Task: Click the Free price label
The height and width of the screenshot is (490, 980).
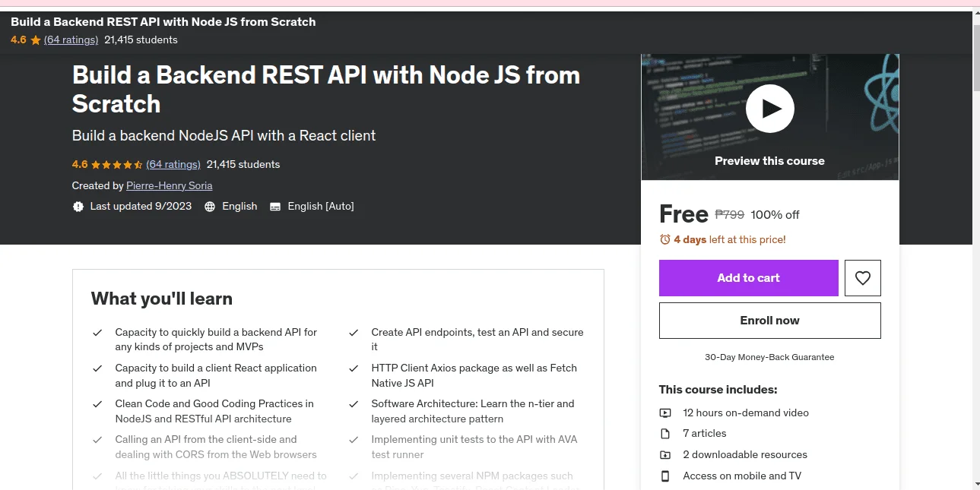Action: (x=683, y=214)
